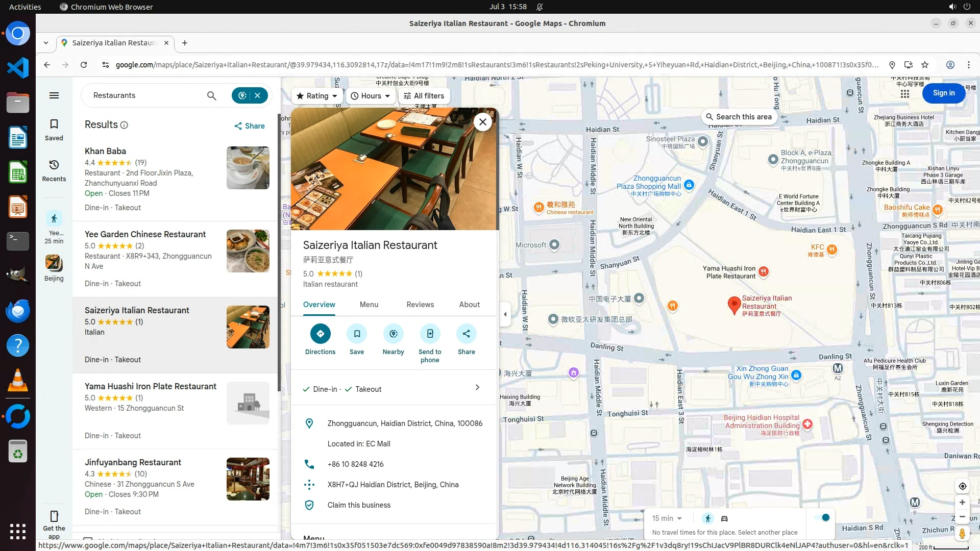
Task: Click Send to phone icon
Action: pos(430,334)
